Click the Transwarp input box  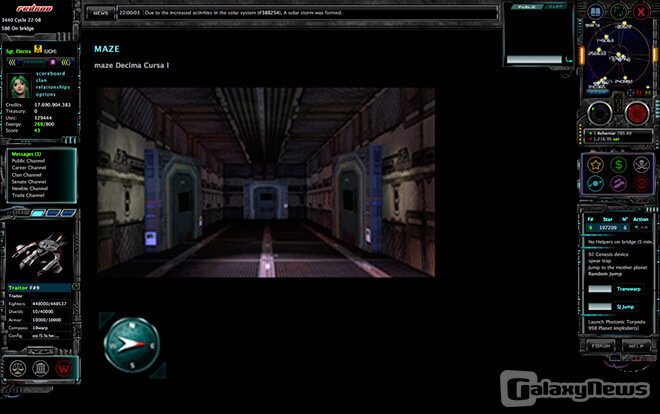pyautogui.click(x=600, y=289)
